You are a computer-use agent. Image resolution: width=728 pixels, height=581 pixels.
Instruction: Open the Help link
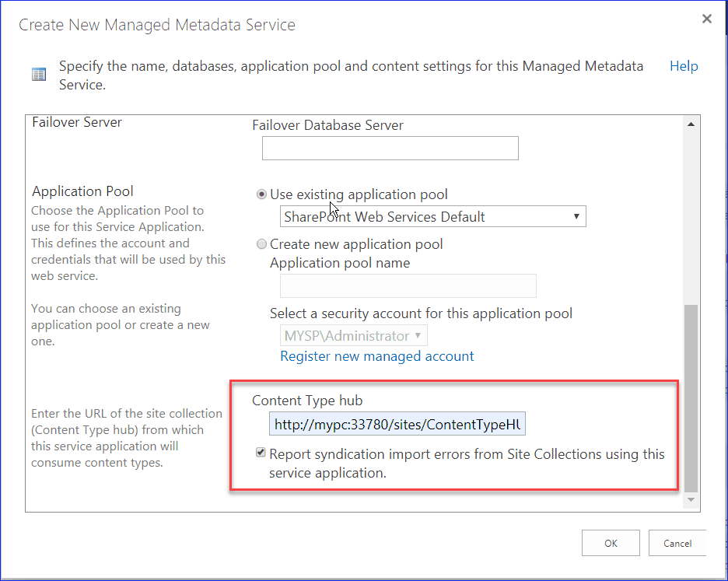pos(684,66)
